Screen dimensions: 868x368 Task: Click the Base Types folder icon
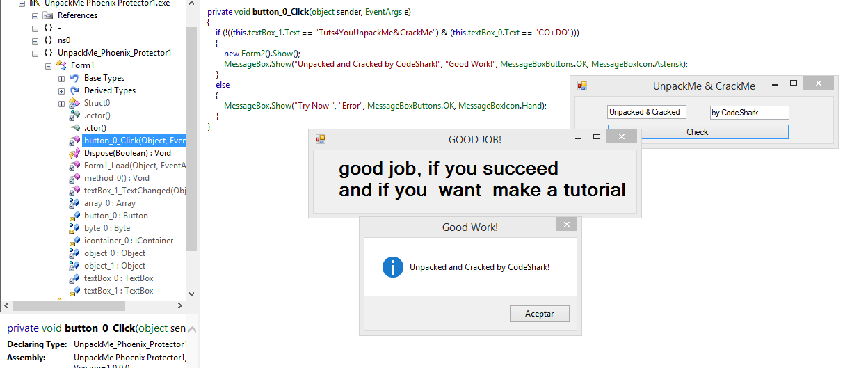(74, 78)
